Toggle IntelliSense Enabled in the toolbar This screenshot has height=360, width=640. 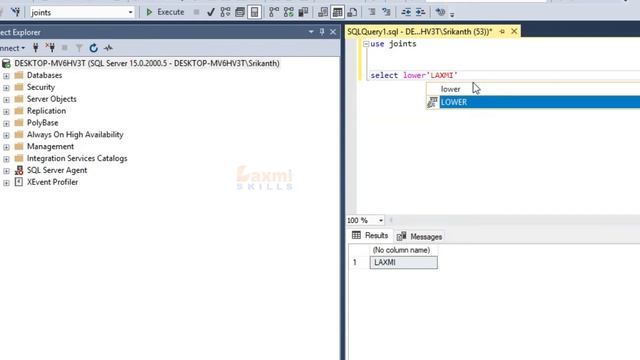[254, 13]
